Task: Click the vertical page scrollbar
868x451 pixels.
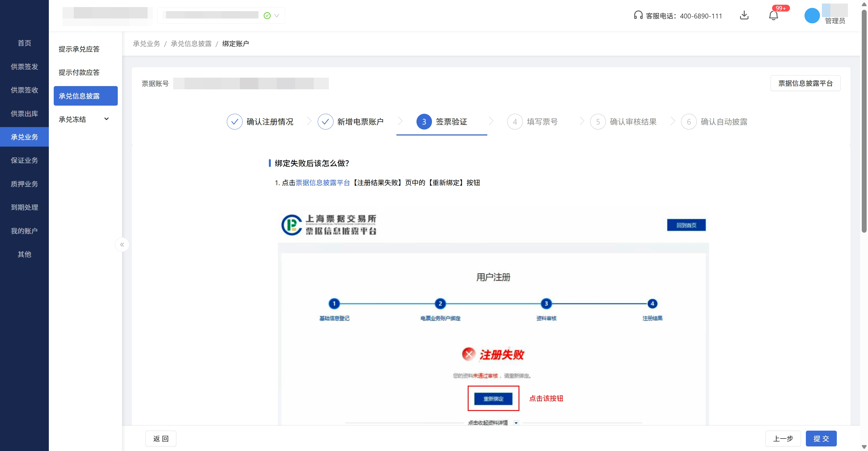Action: click(864, 121)
